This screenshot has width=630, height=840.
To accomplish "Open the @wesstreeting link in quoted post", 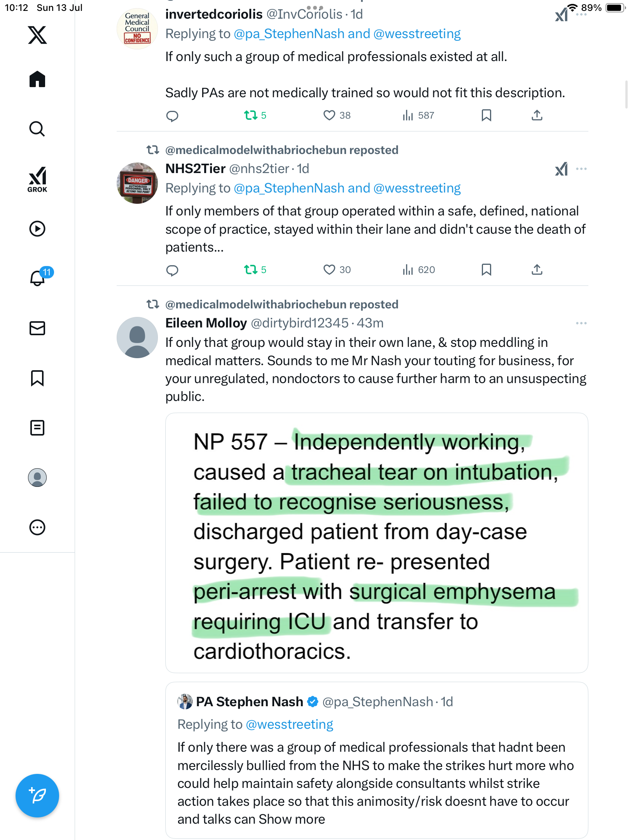I will click(x=290, y=724).
